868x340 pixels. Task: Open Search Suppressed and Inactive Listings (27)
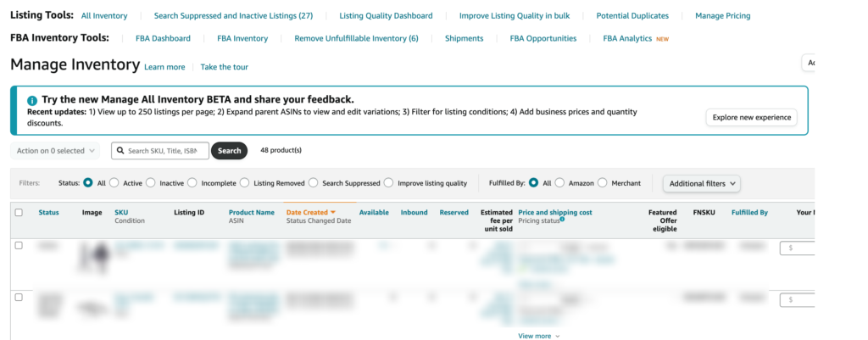pyautogui.click(x=233, y=16)
